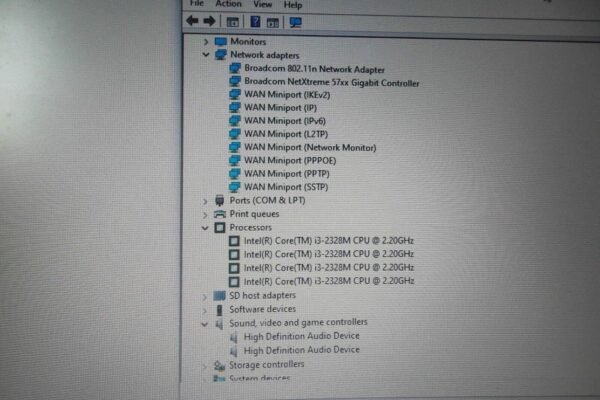The image size is (600, 400).
Task: Click the Processors category chip icon
Action: pos(220,228)
